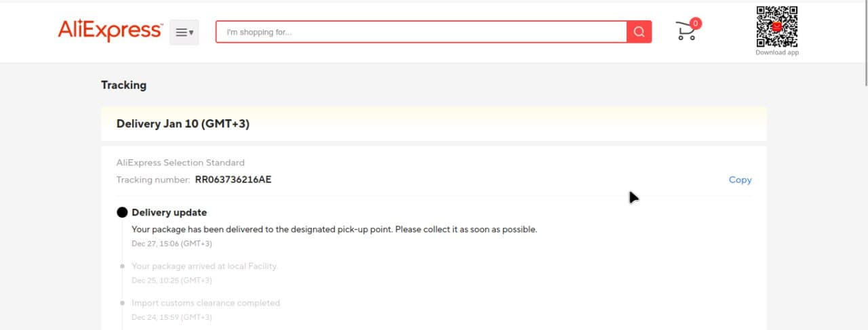Open the shopping cart icon

pyautogui.click(x=686, y=31)
